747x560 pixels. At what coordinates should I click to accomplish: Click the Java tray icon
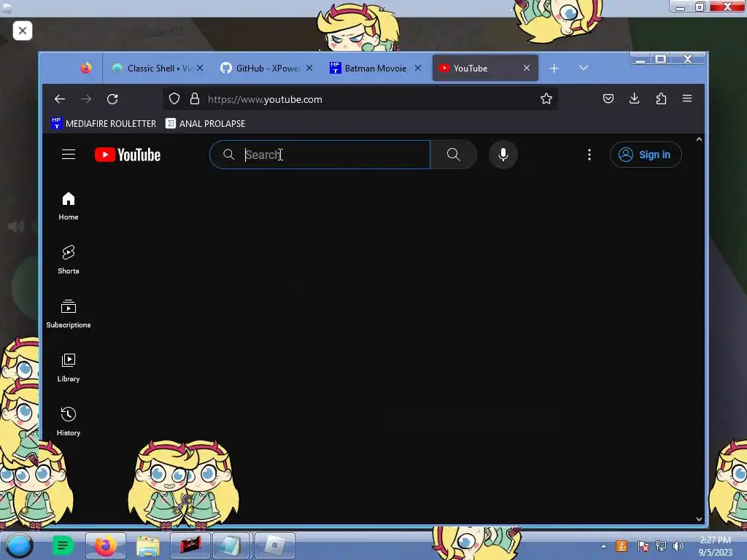tap(622, 546)
